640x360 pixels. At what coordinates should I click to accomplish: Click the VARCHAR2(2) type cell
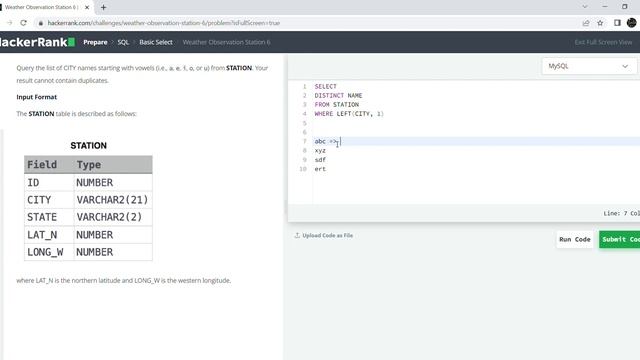pyautogui.click(x=113, y=217)
